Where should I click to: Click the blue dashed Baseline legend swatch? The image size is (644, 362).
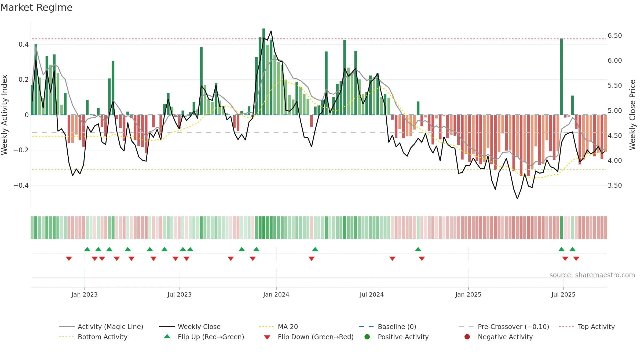tap(366, 327)
